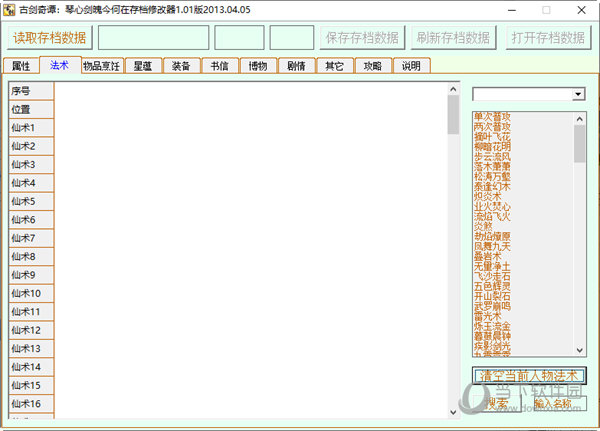Select 叠岩术 in the spell list
This screenshot has width=600, height=431.
click(488, 256)
